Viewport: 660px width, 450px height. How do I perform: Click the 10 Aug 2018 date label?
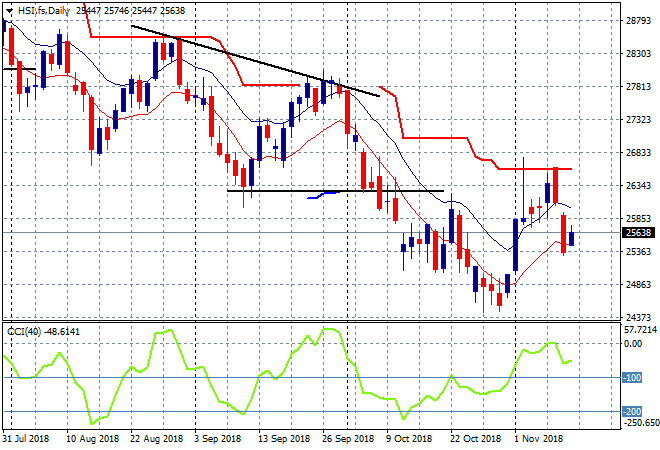pyautogui.click(x=93, y=439)
